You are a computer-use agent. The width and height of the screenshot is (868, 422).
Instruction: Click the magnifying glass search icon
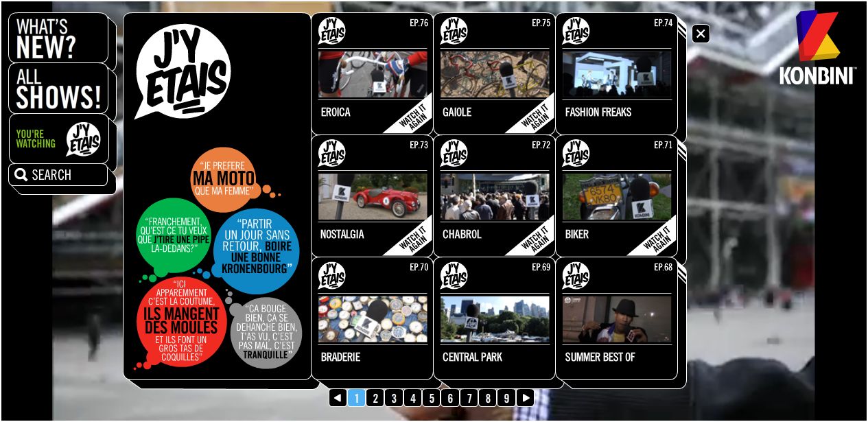[21, 175]
